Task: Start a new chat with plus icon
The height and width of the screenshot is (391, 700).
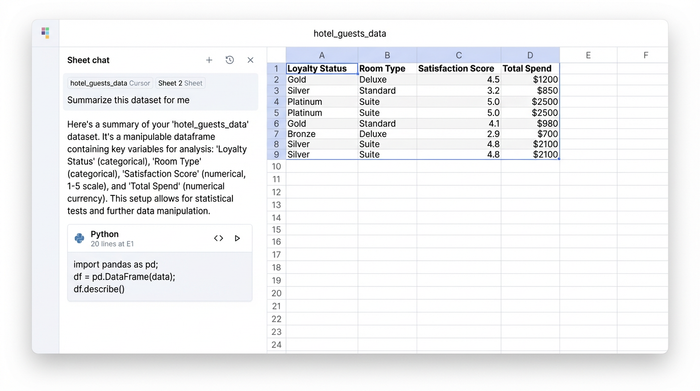Action: (x=209, y=60)
